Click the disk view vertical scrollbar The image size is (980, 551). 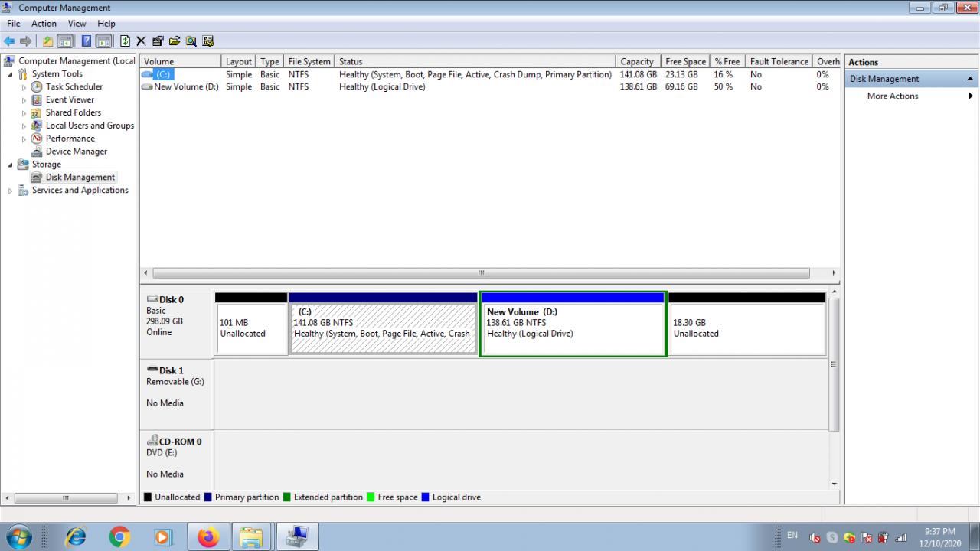click(x=834, y=366)
